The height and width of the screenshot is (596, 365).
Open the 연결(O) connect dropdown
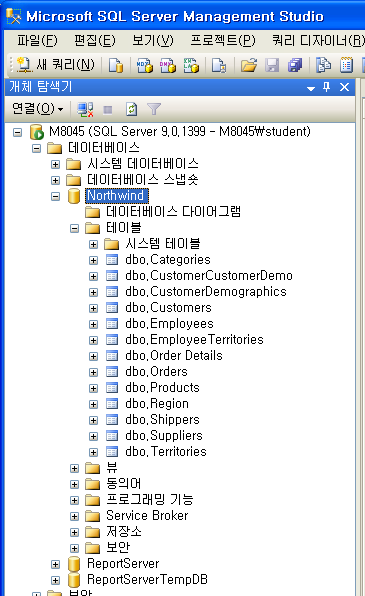(37, 109)
